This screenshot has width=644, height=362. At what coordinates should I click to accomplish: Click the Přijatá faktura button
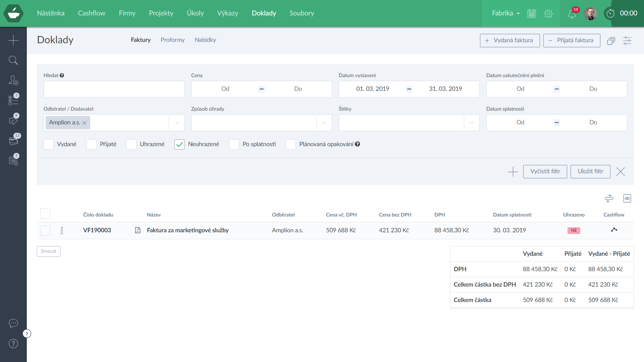571,40
